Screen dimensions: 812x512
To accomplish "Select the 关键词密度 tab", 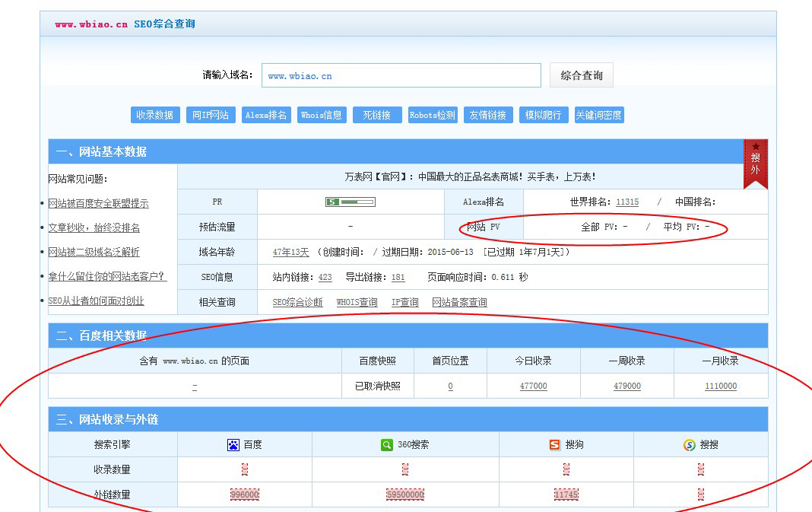I will click(598, 115).
